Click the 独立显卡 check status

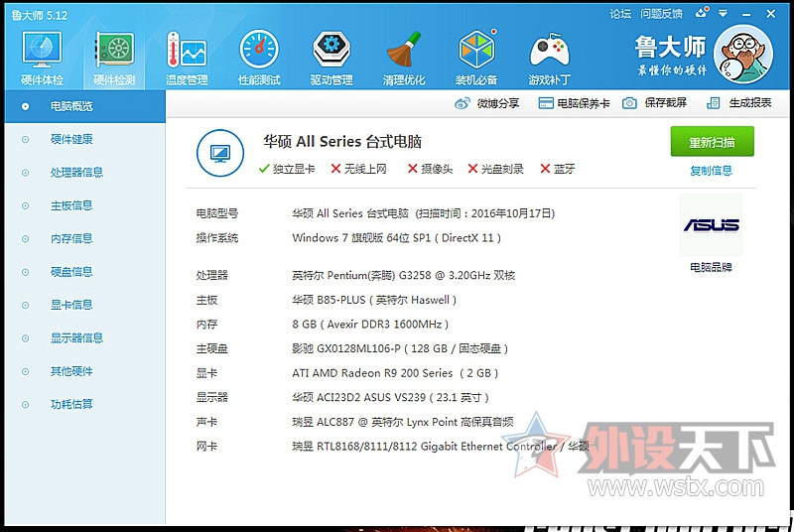pyautogui.click(x=287, y=169)
